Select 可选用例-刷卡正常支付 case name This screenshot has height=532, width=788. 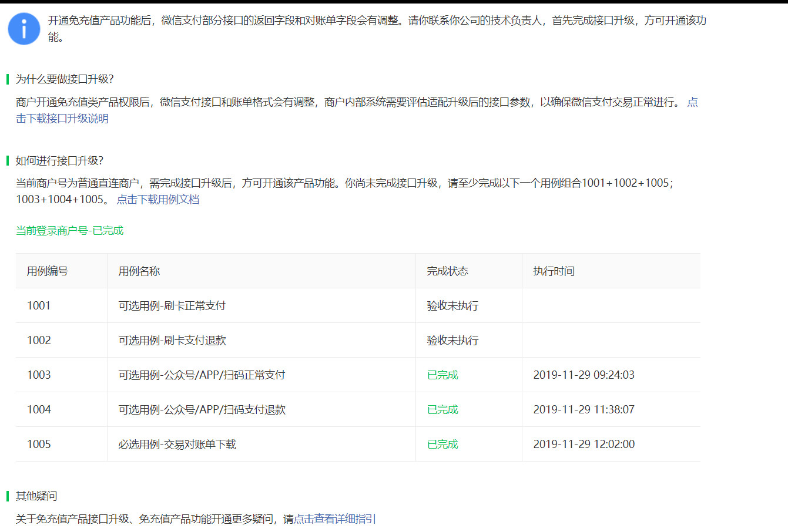[x=172, y=306]
